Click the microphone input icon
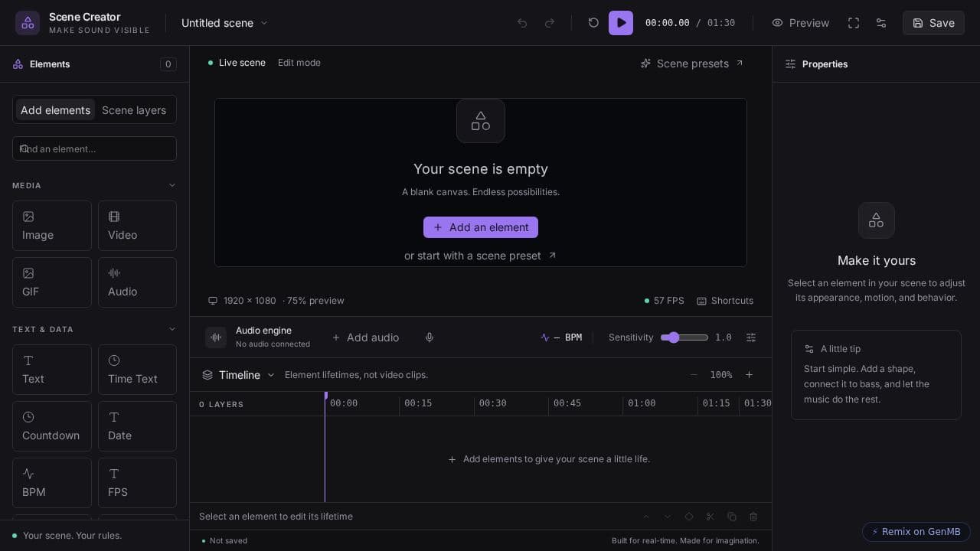Image resolution: width=980 pixels, height=551 pixels. 430,337
